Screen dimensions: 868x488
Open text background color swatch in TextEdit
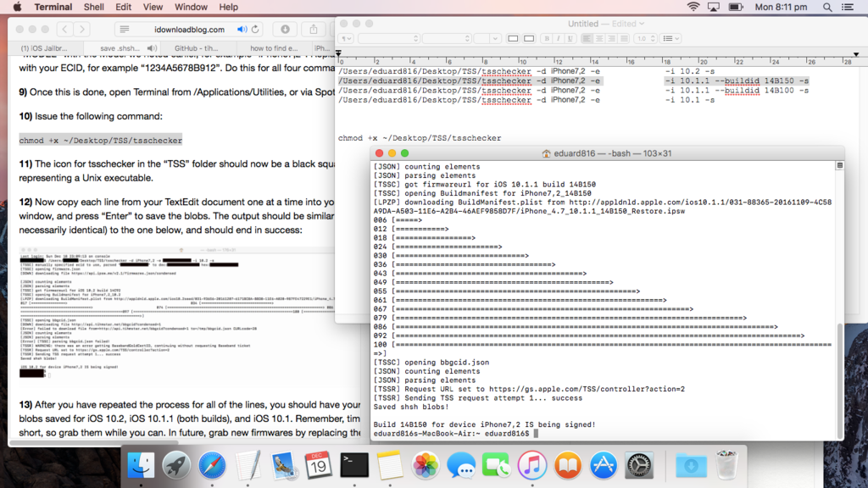pyautogui.click(x=529, y=39)
